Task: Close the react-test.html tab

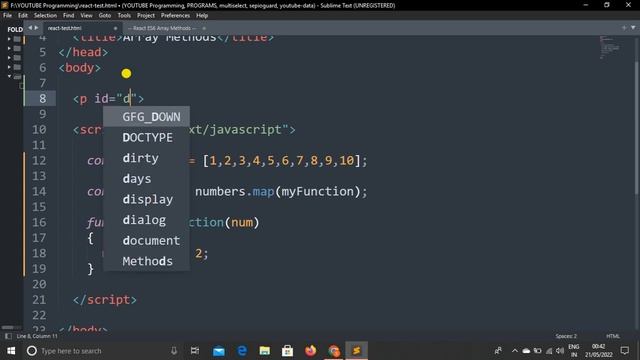Action: (116, 28)
